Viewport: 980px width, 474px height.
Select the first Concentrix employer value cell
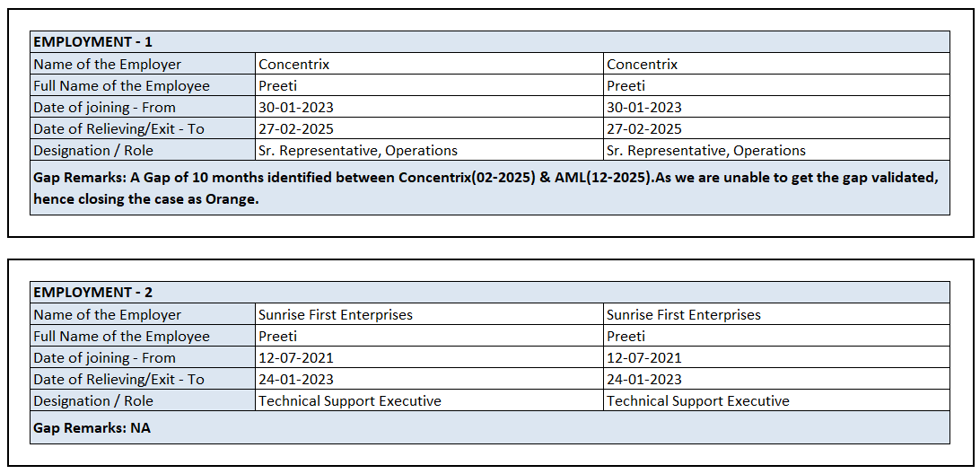(x=294, y=64)
